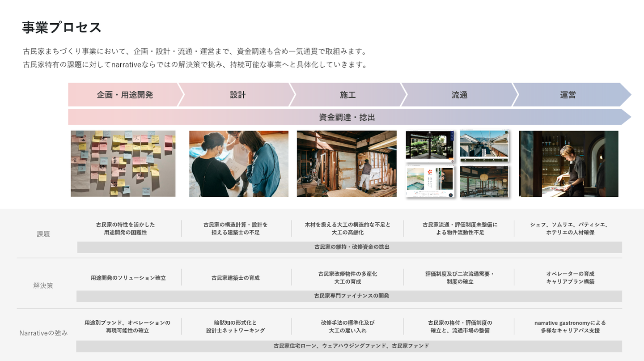Click the 古民家の維持・改修資金の捻出 bar
The width and height of the screenshot is (644, 361).
pyautogui.click(x=350, y=247)
